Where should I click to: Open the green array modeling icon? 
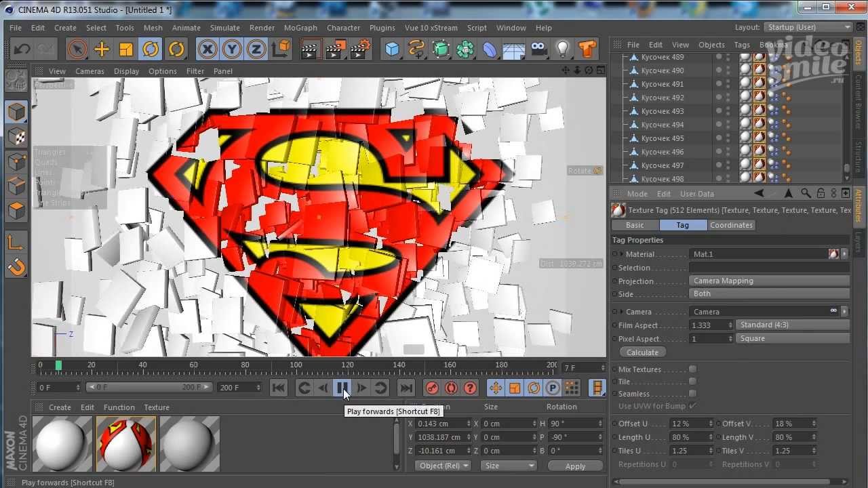[x=465, y=49]
